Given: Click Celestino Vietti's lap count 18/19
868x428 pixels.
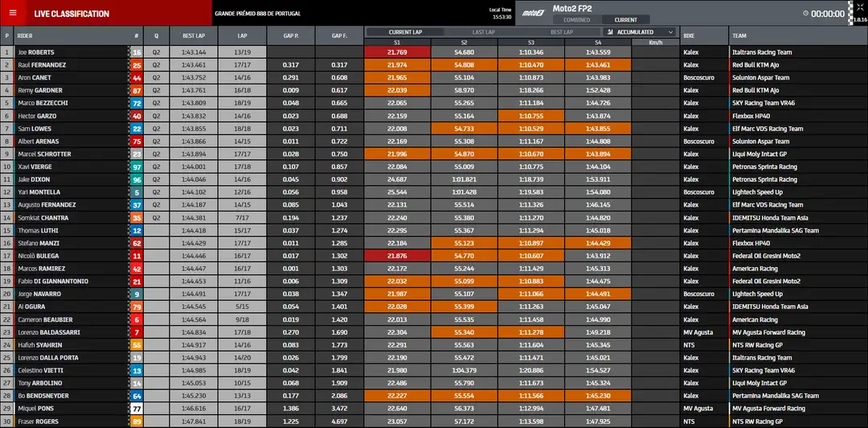Looking at the screenshot, I should (243, 371).
